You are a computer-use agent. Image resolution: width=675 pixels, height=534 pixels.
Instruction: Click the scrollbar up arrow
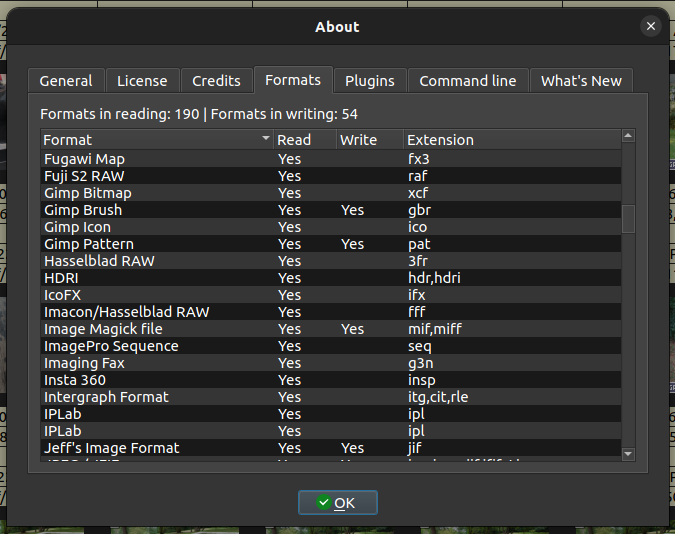[x=628, y=136]
